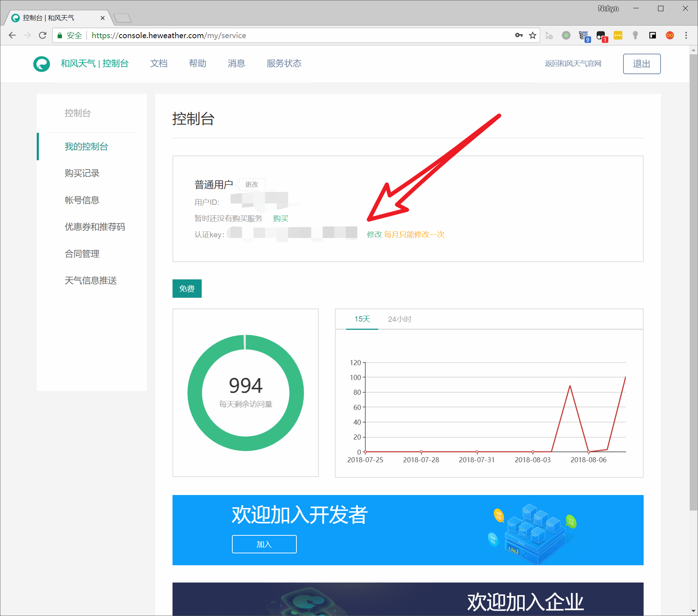Bookmark page with the star icon
The image size is (698, 616).
pyautogui.click(x=533, y=35)
